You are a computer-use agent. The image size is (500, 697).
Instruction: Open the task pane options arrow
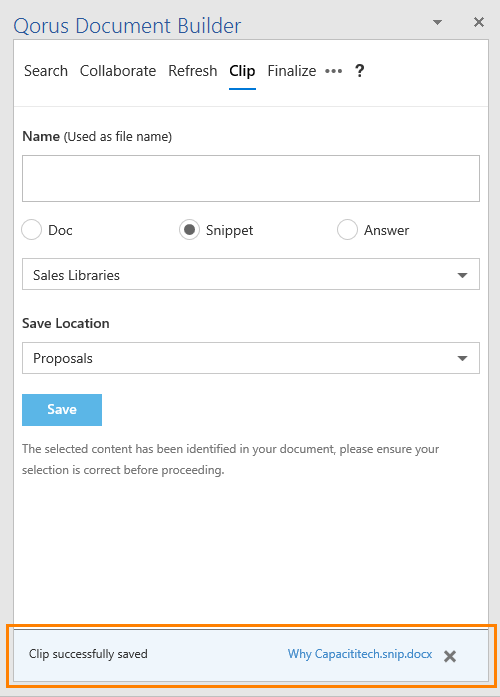[x=437, y=22]
